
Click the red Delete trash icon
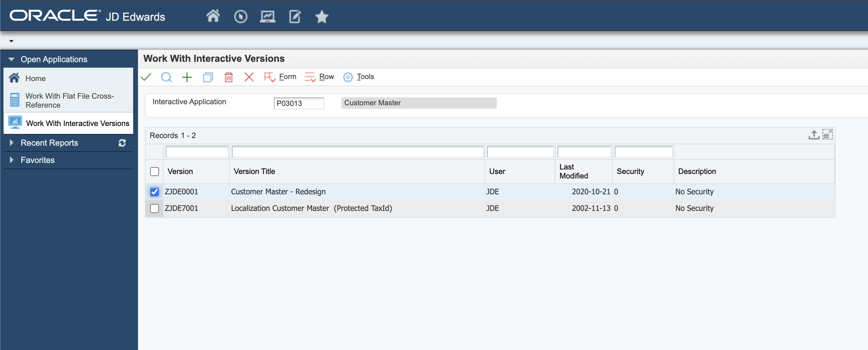[228, 77]
